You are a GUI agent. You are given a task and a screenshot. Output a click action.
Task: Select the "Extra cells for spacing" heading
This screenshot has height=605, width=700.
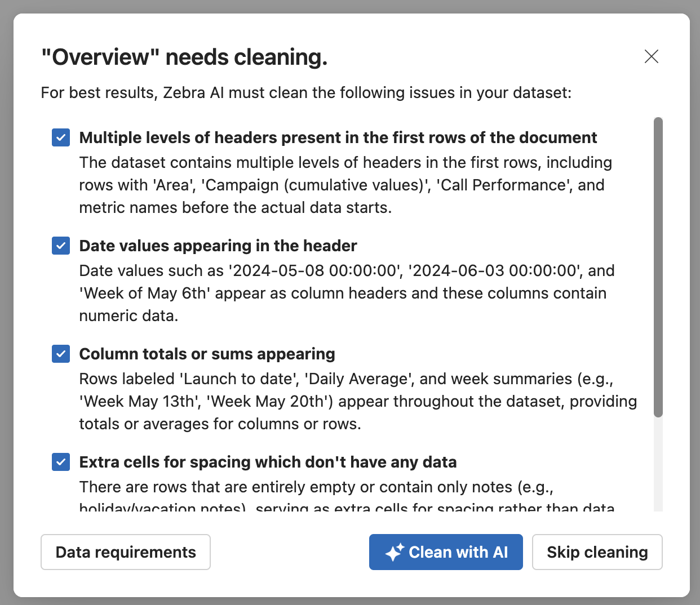click(x=268, y=462)
